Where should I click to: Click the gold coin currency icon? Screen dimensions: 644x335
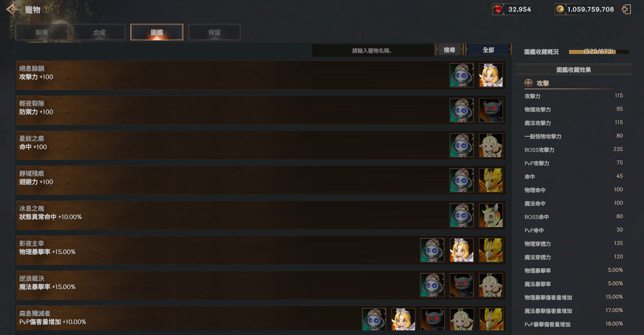(560, 10)
